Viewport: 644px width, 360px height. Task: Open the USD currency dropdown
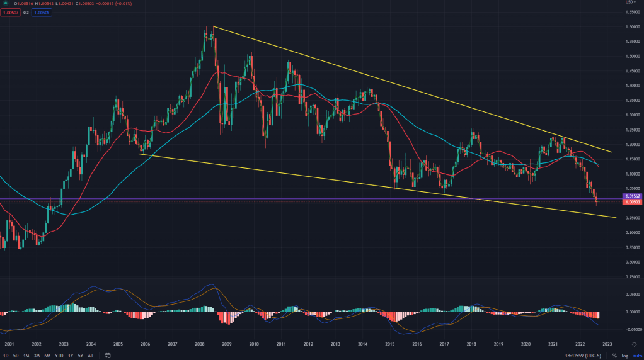click(630, 3)
